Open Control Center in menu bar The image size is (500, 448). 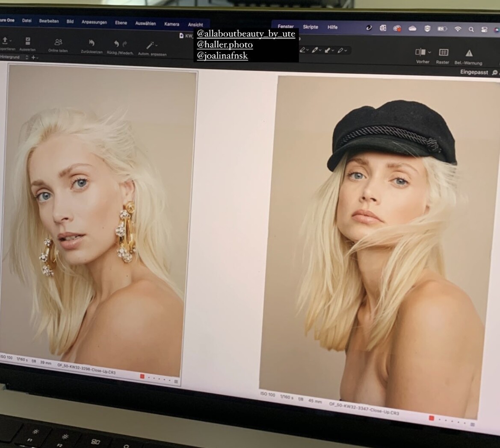pyautogui.click(x=484, y=29)
